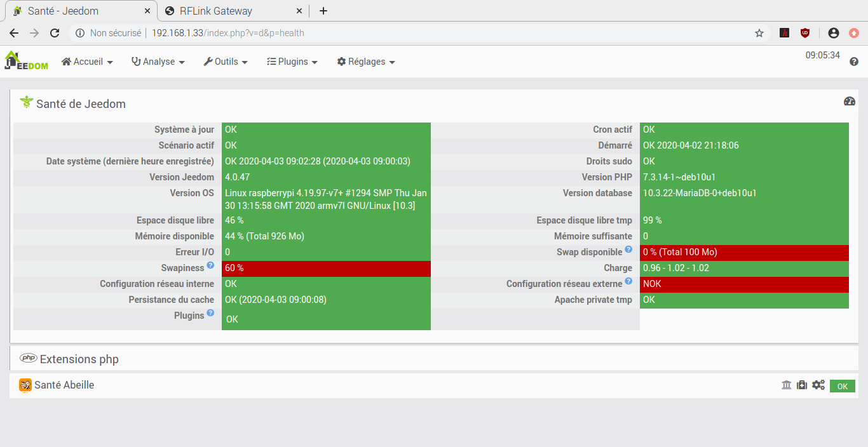This screenshot has width=868, height=447.
Task: Click the Erreur I/O label
Action: click(x=195, y=252)
